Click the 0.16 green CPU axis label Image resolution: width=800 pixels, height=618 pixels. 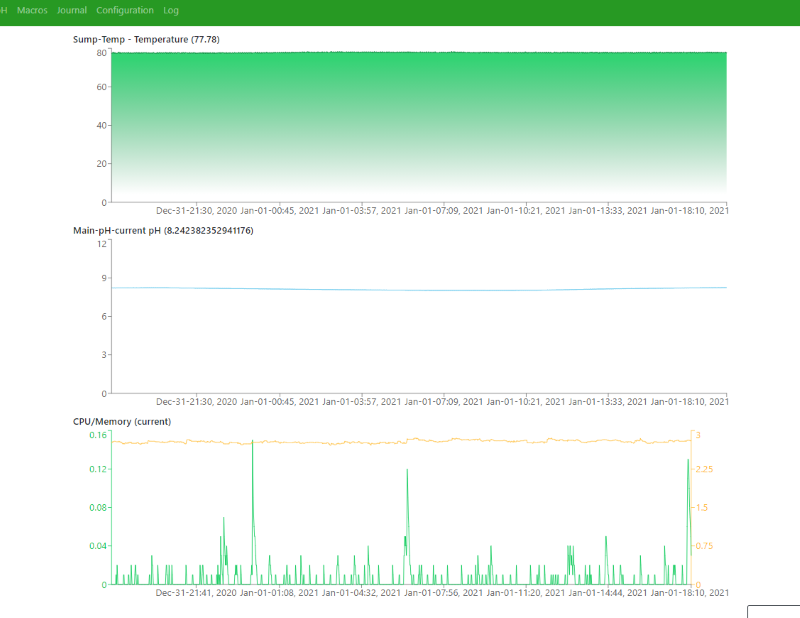pos(97,435)
